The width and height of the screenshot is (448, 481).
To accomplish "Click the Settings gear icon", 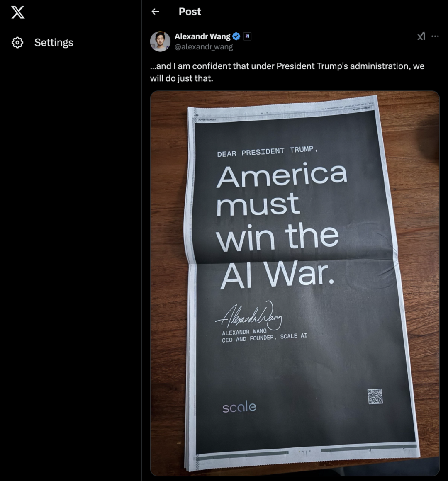I will tap(17, 43).
